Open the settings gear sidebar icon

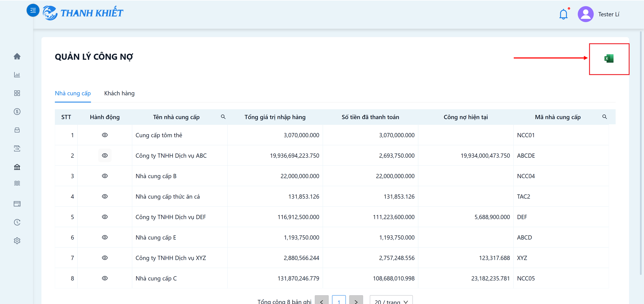click(17, 241)
